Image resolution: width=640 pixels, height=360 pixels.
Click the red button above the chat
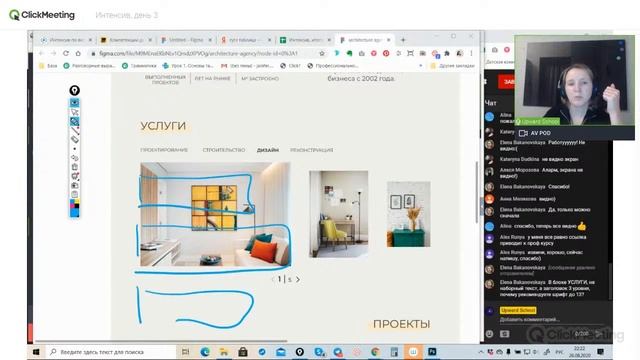click(507, 82)
